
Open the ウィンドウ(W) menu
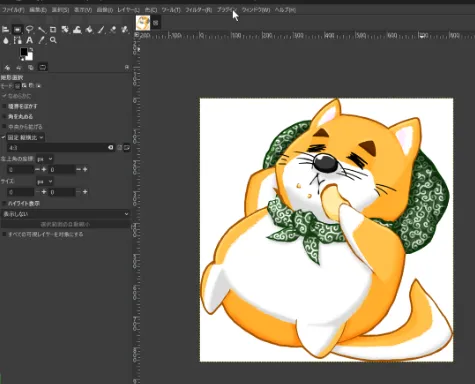[256, 10]
